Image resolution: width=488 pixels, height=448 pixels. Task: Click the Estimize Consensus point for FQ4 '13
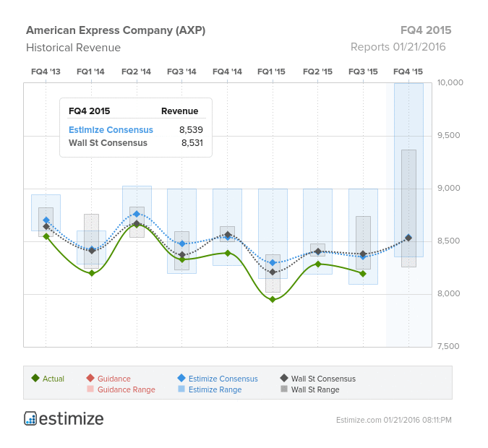coord(46,220)
